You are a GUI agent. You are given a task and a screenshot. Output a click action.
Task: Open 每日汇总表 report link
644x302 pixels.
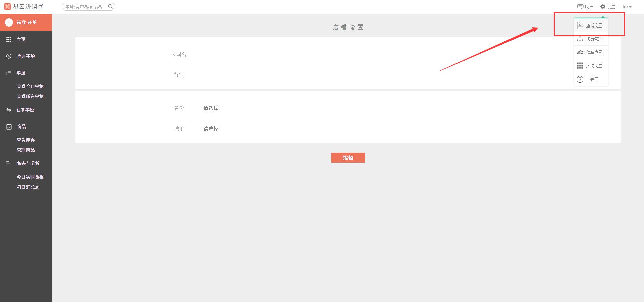point(28,187)
